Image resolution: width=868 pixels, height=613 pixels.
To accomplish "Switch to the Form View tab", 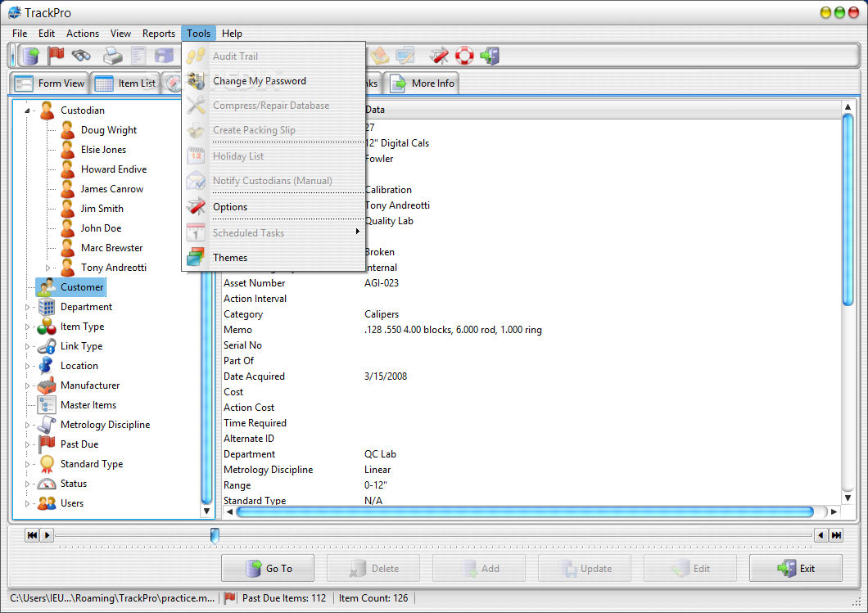I will pos(50,83).
